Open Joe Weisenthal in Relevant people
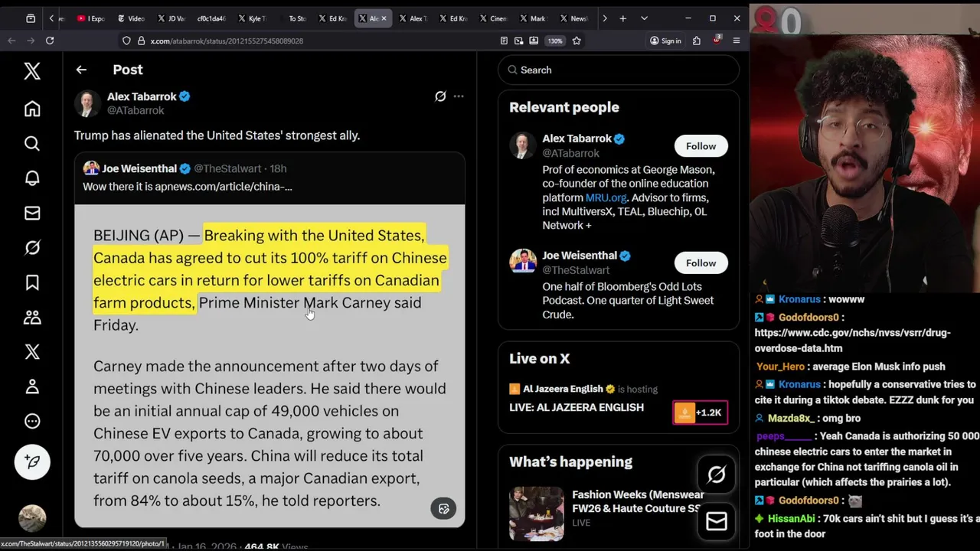980x551 pixels. pyautogui.click(x=580, y=256)
